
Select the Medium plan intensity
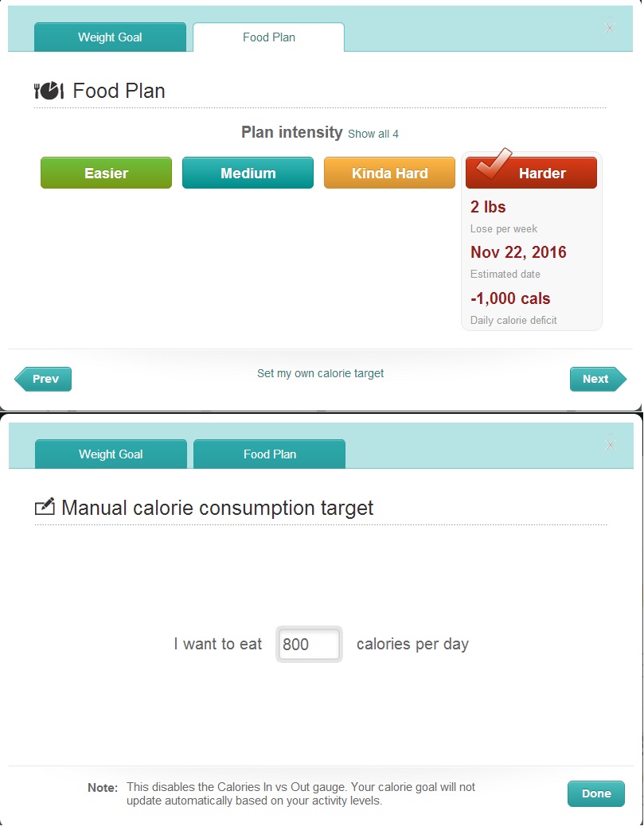tap(248, 173)
